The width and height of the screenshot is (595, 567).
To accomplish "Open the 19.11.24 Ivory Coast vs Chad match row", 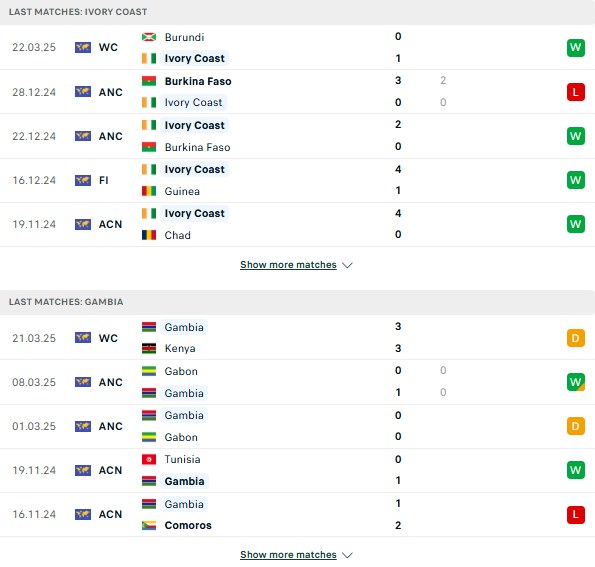I will 298,224.
